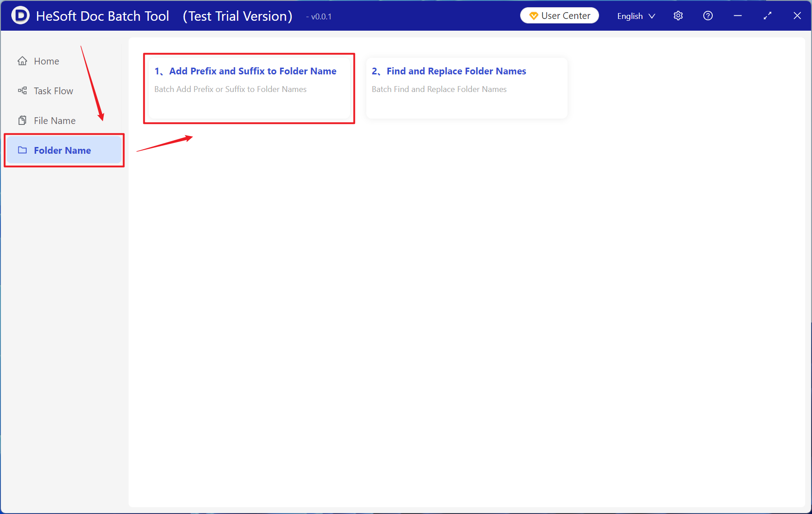Click the diamond icon in User Center
Screen dimensions: 812x514
(x=533, y=16)
